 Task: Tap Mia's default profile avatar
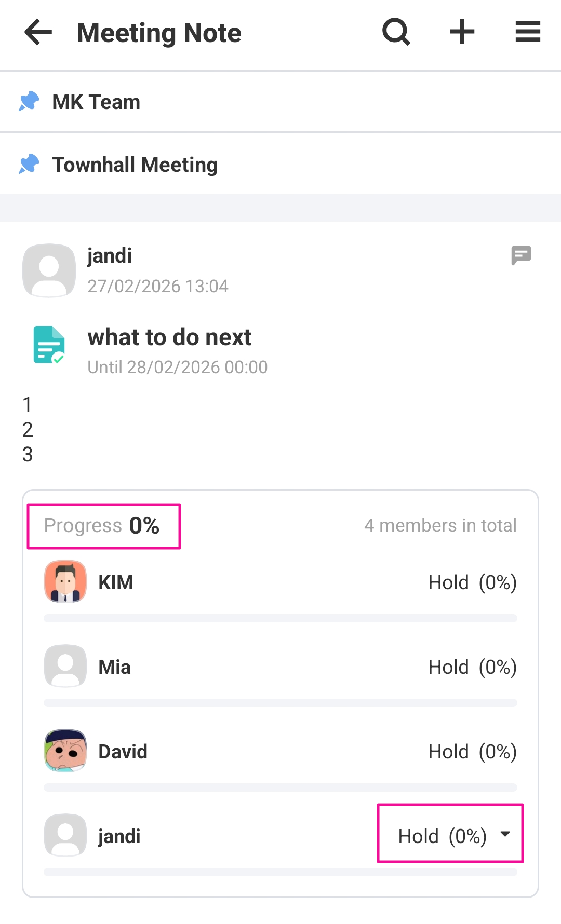click(x=65, y=667)
